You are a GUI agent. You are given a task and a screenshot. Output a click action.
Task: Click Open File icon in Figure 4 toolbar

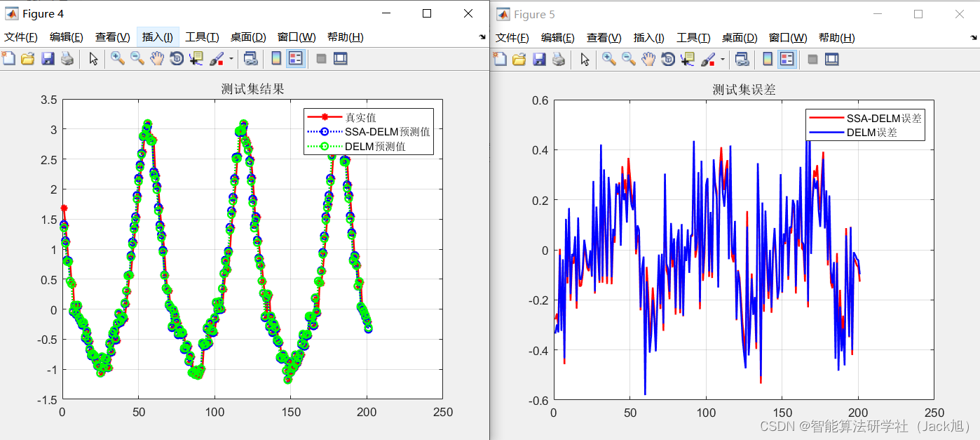[x=28, y=59]
